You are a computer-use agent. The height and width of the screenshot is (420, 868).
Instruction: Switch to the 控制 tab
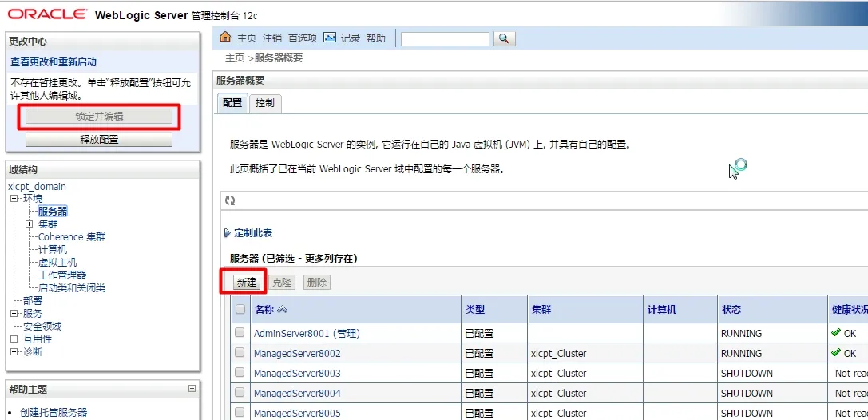pos(265,103)
